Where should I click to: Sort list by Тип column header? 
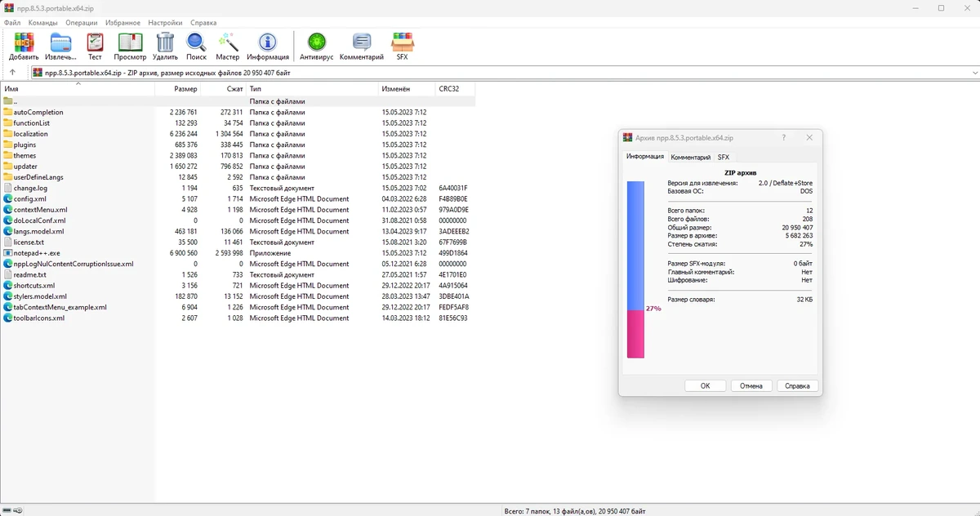313,88
